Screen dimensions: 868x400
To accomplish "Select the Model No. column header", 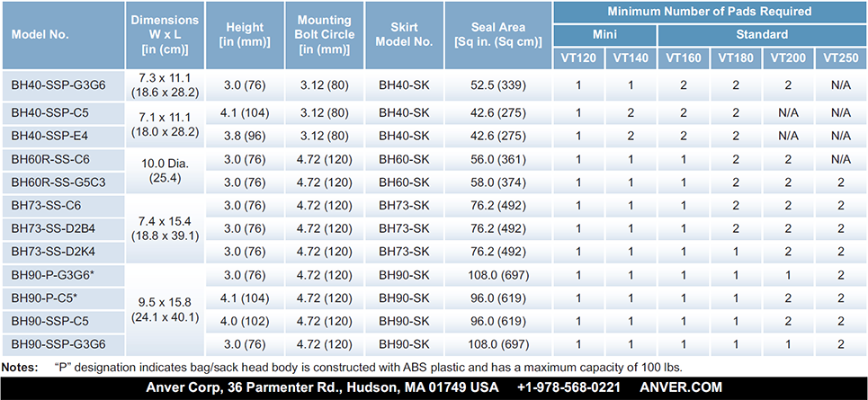I will [x=40, y=35].
